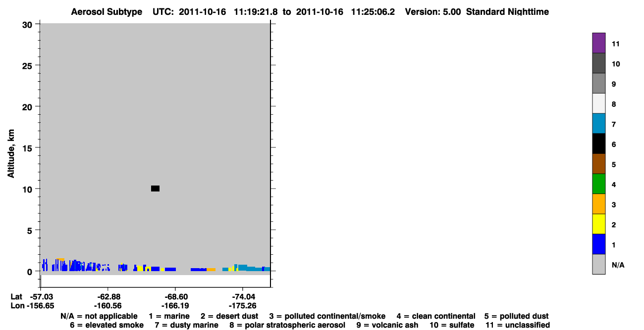The image size is (644, 330).
Task: Click the dark gray swatch labeled 10
Action: click(x=598, y=63)
